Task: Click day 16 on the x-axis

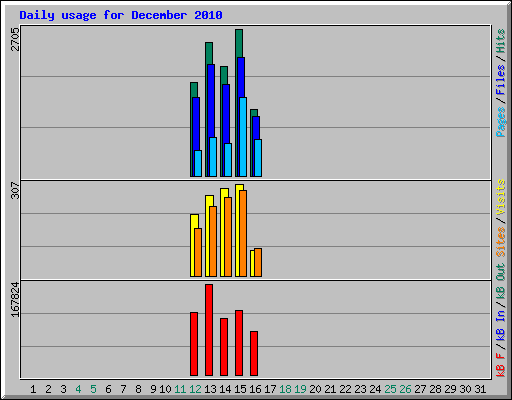Action: pos(255,389)
